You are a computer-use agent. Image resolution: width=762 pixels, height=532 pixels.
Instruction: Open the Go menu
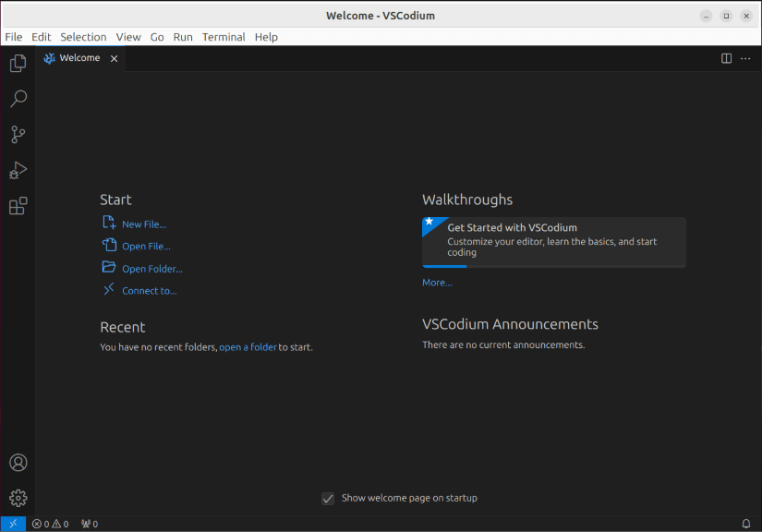[157, 37]
